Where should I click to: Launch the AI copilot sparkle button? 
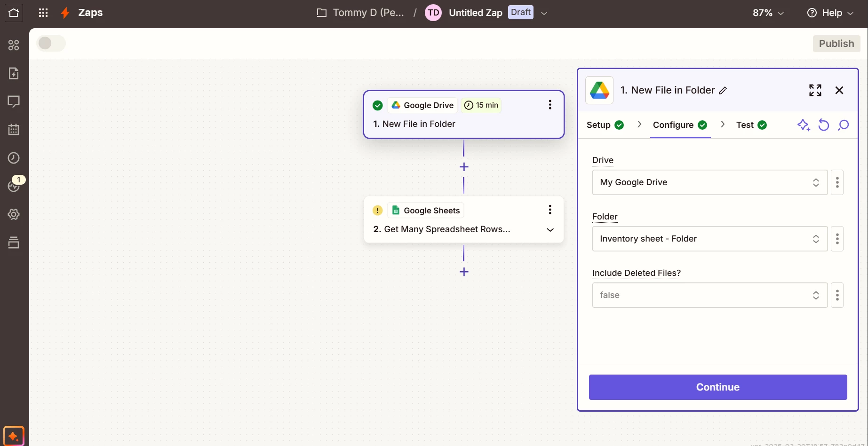click(x=14, y=436)
